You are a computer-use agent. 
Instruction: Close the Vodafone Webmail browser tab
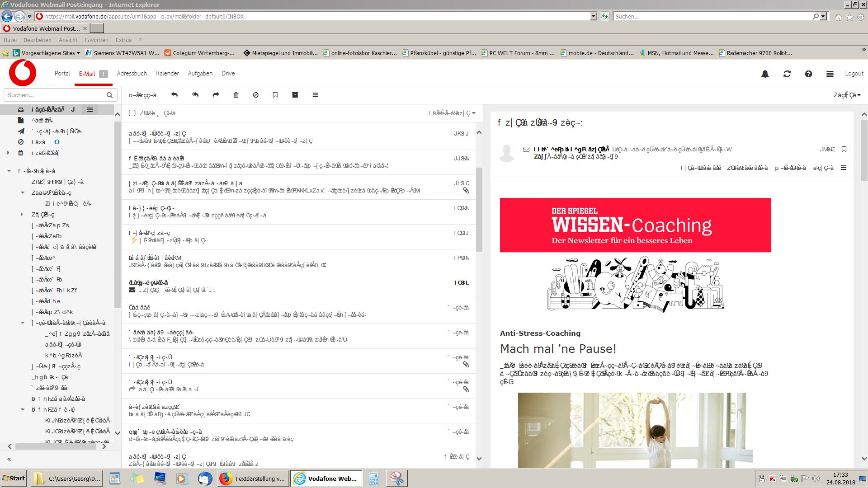coord(85,28)
